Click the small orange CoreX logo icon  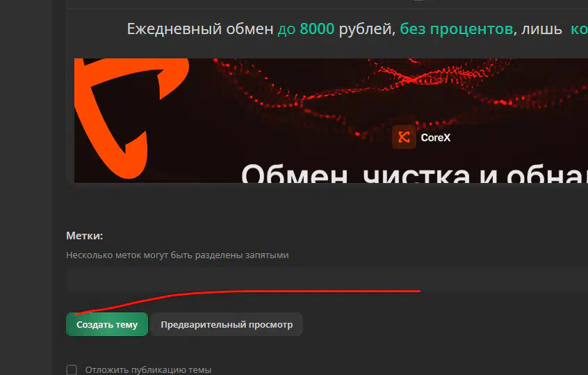tap(404, 137)
